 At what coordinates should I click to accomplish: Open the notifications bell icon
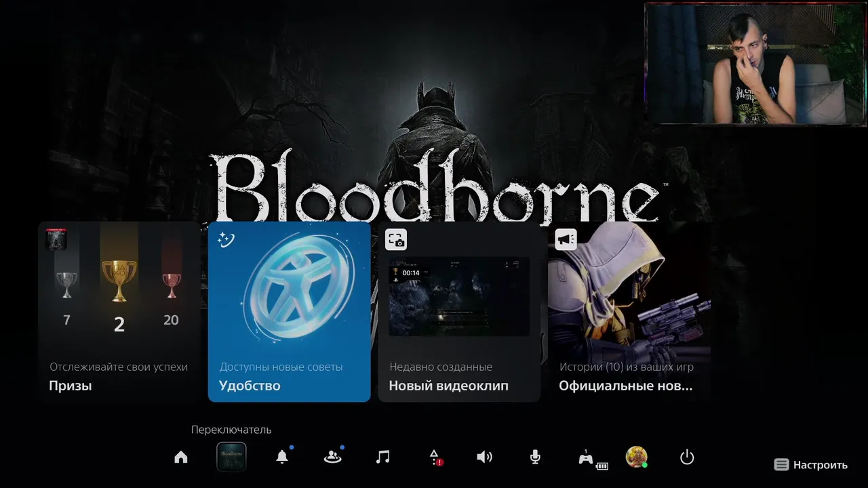click(282, 457)
